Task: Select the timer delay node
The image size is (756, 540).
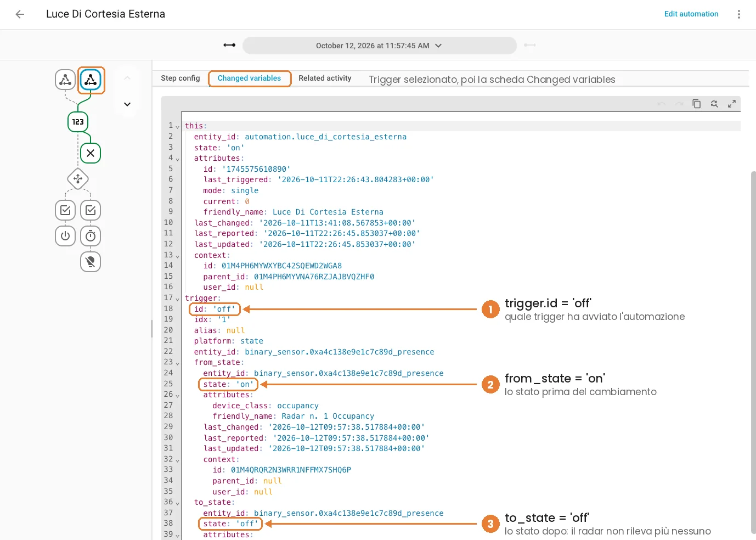Action: point(91,236)
